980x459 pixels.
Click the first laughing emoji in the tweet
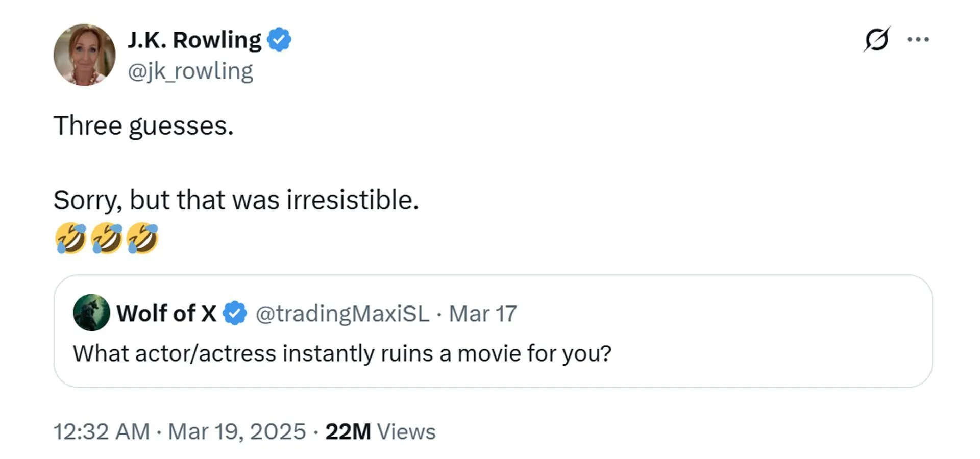pyautogui.click(x=71, y=237)
